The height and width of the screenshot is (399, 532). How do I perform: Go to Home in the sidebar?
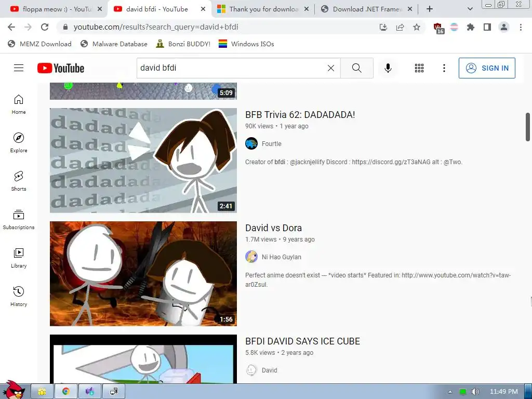[19, 104]
